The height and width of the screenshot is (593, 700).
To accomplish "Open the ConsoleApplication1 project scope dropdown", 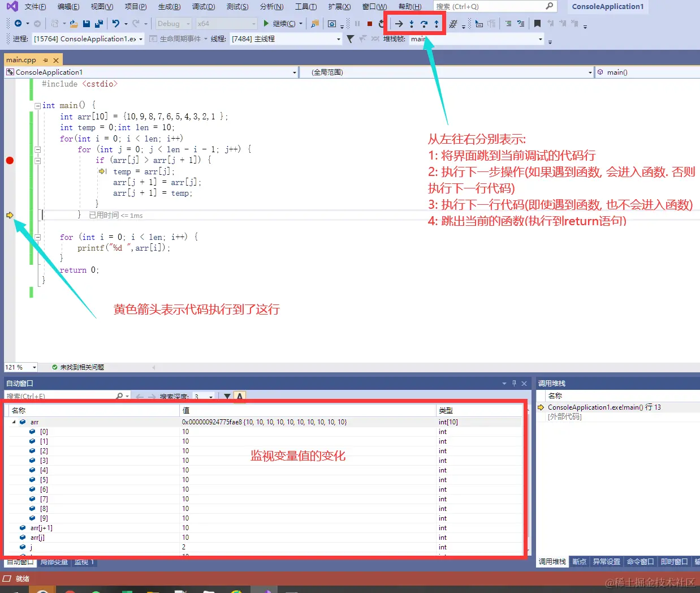I will coord(151,72).
